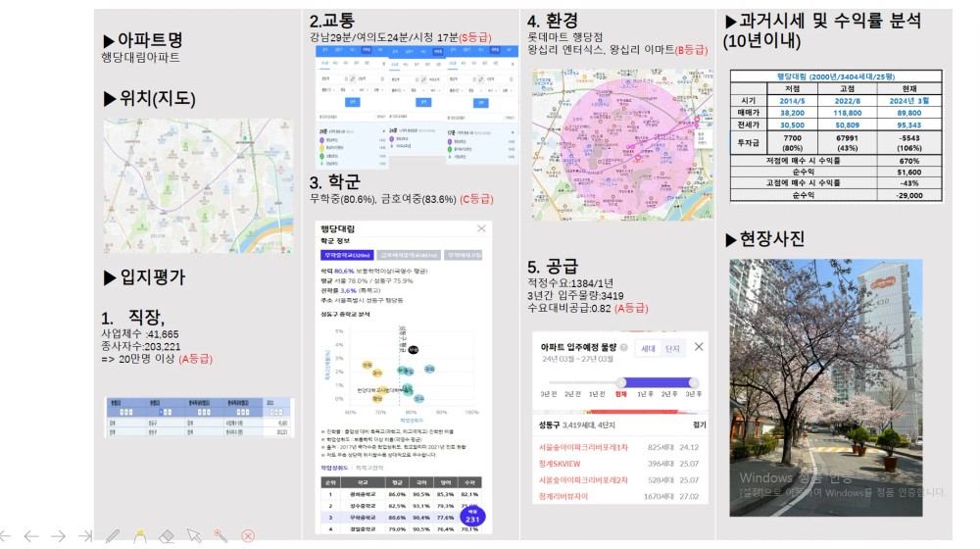Click 24년 03월 ~ 27년 03월 date range
This screenshot has width=980, height=549.
577,359
